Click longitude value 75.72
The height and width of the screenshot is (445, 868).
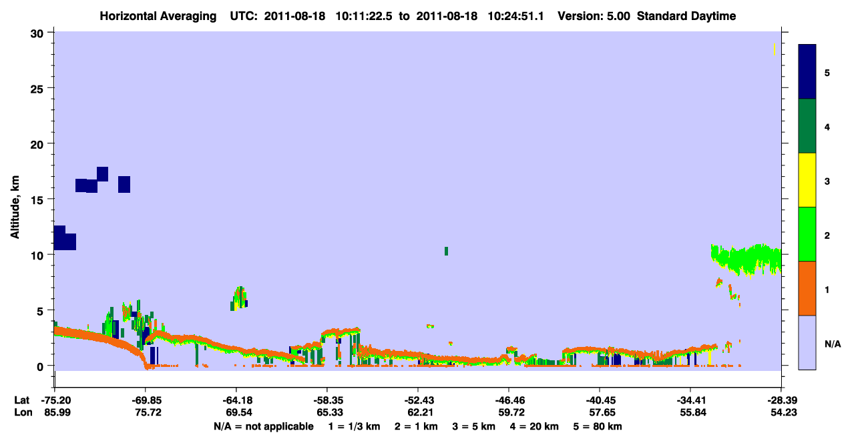146,413
